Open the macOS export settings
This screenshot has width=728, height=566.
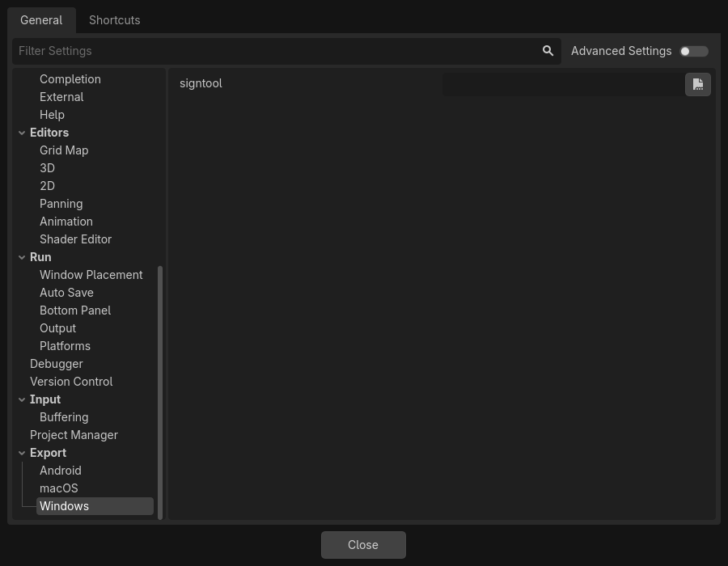tap(58, 488)
